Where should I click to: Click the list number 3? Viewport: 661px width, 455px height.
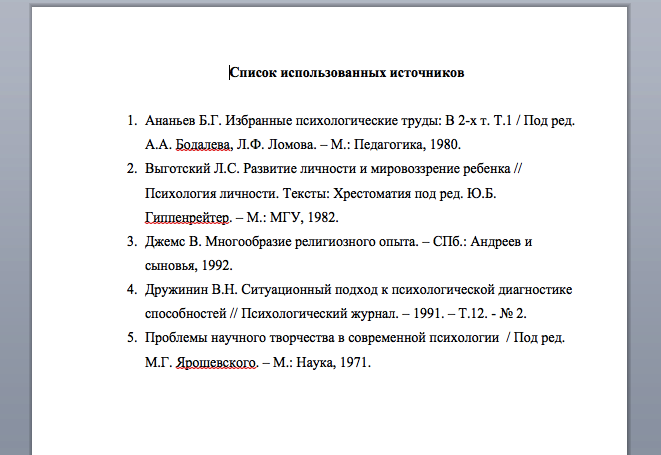(x=130, y=242)
